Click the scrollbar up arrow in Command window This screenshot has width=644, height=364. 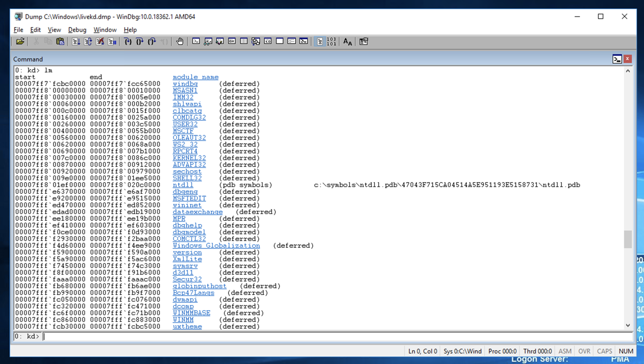click(628, 71)
